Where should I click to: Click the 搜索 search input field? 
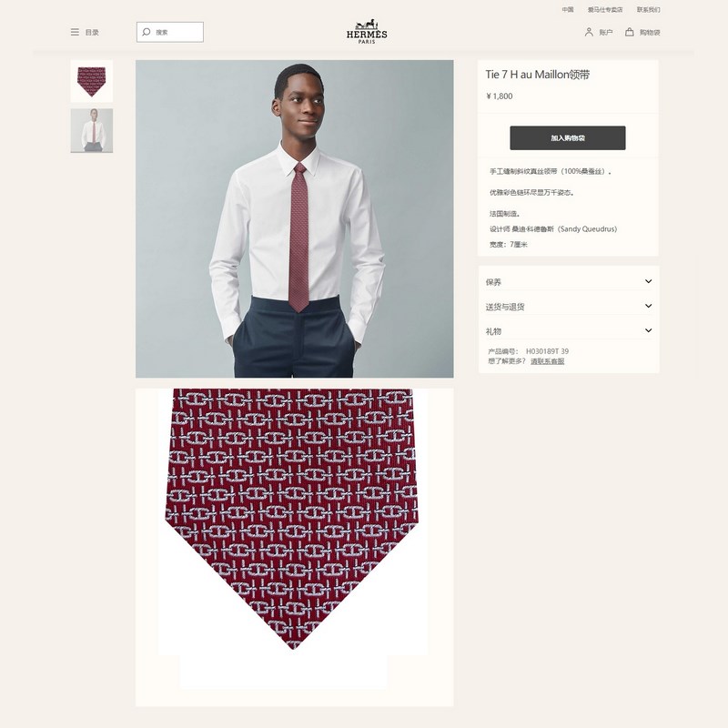click(x=170, y=32)
